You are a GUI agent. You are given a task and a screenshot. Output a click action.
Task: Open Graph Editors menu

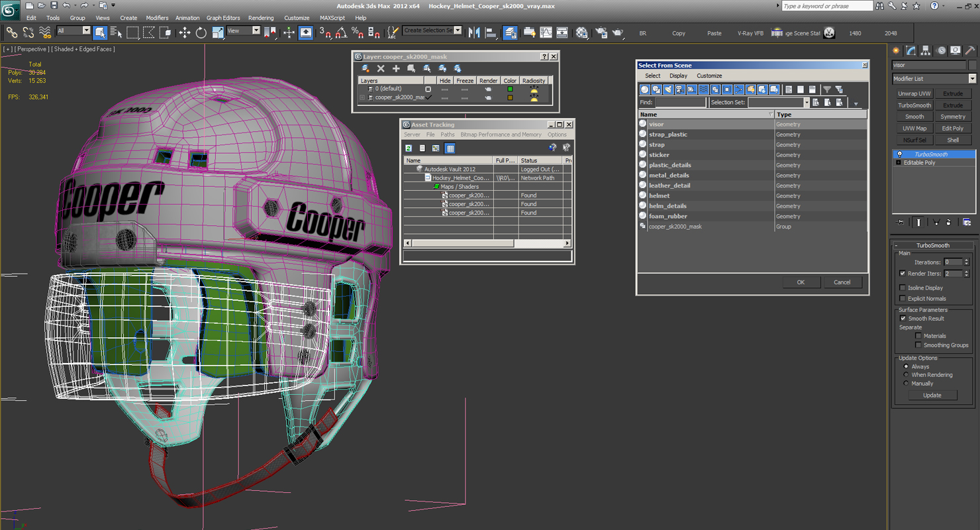(223, 18)
